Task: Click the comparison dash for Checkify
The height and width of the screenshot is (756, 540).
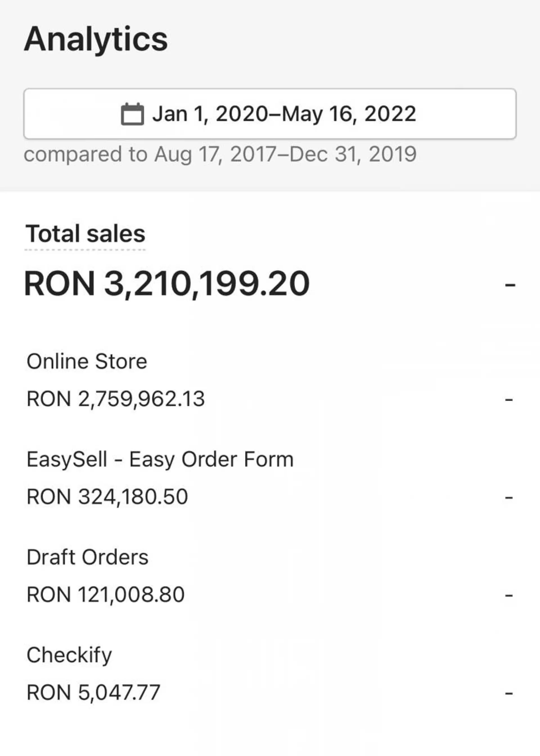Action: click(509, 693)
